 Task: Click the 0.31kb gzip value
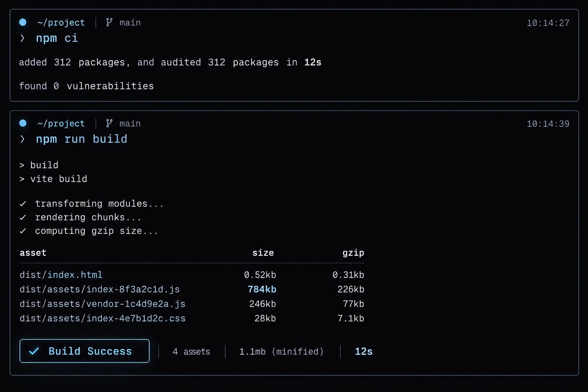click(x=348, y=275)
